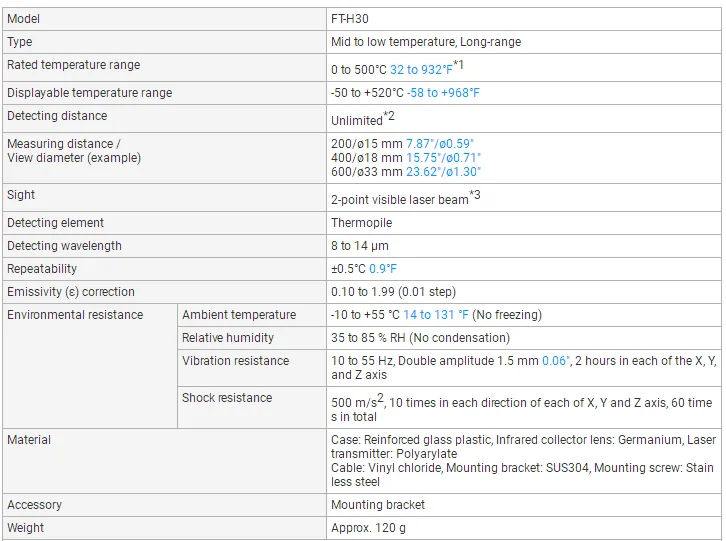Click the blue '32 to 932°F' value
This screenshot has width=726, height=541.
click(x=421, y=70)
